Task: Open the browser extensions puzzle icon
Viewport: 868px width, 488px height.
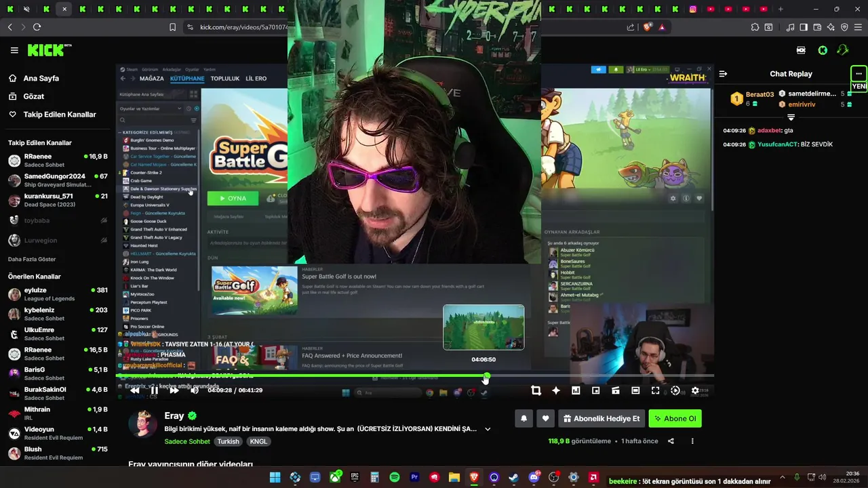Action: (755, 27)
